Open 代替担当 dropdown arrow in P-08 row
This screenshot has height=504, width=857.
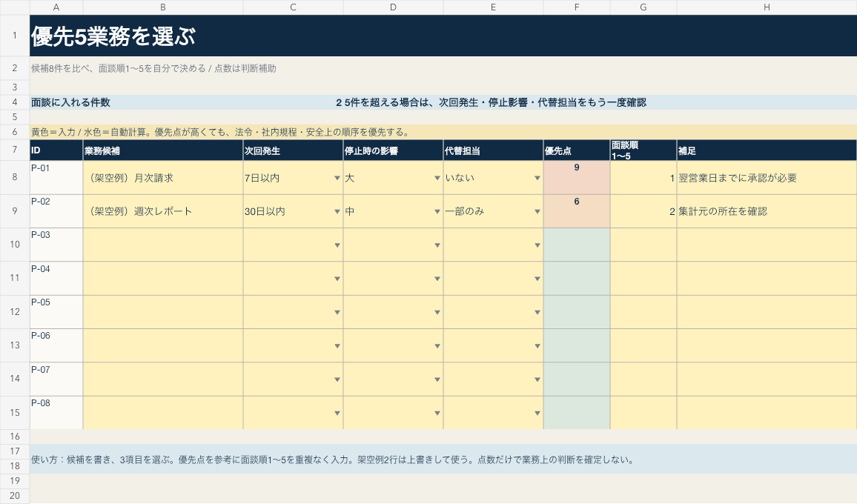click(537, 414)
